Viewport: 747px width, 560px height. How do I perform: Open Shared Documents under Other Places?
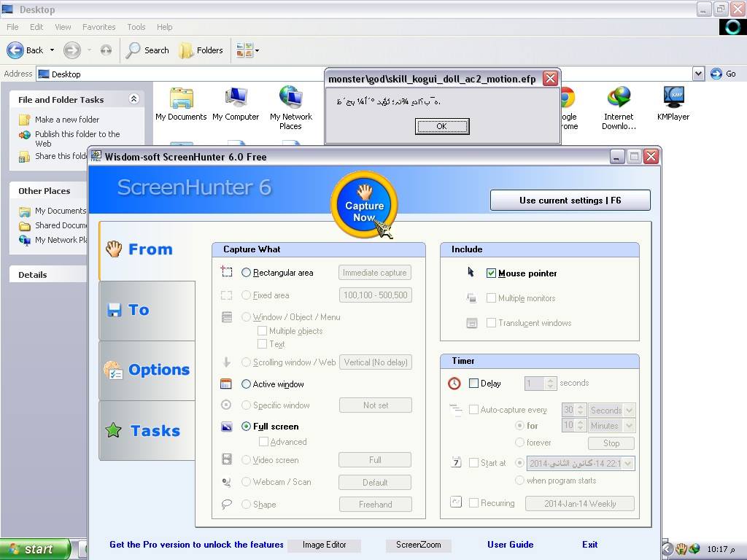[x=60, y=225]
